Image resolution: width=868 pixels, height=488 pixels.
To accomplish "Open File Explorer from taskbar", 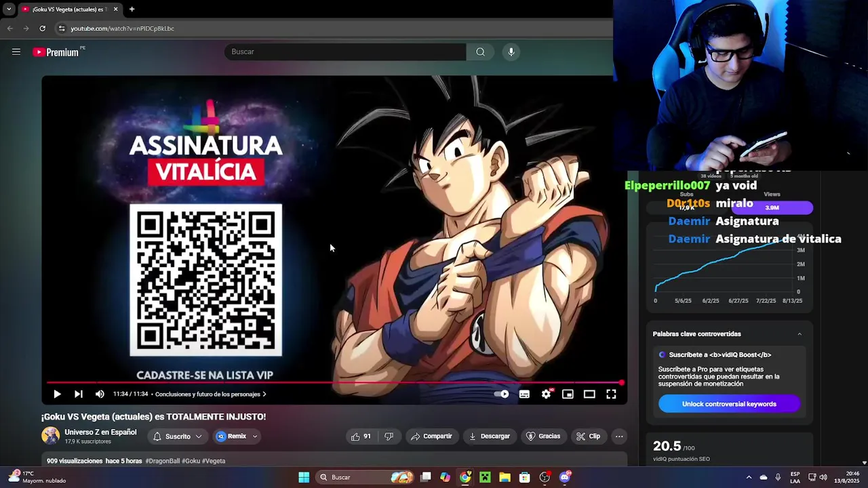I will coord(505,477).
